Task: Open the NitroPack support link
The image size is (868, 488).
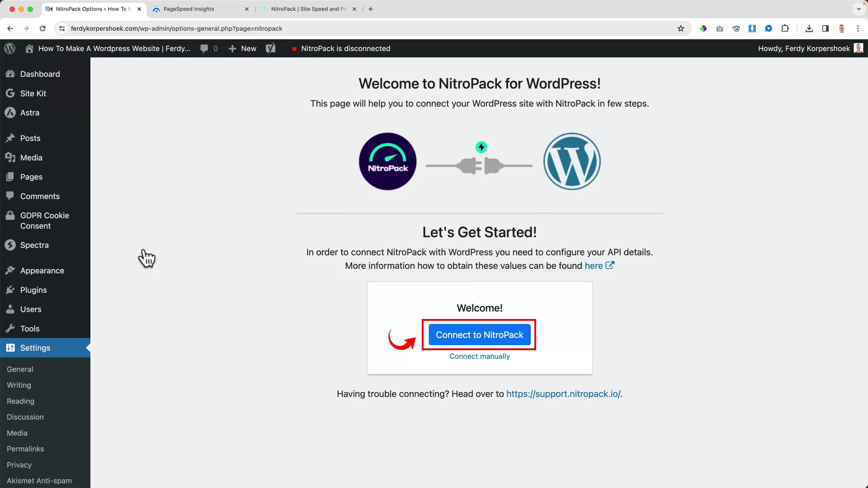Action: pyautogui.click(x=563, y=394)
